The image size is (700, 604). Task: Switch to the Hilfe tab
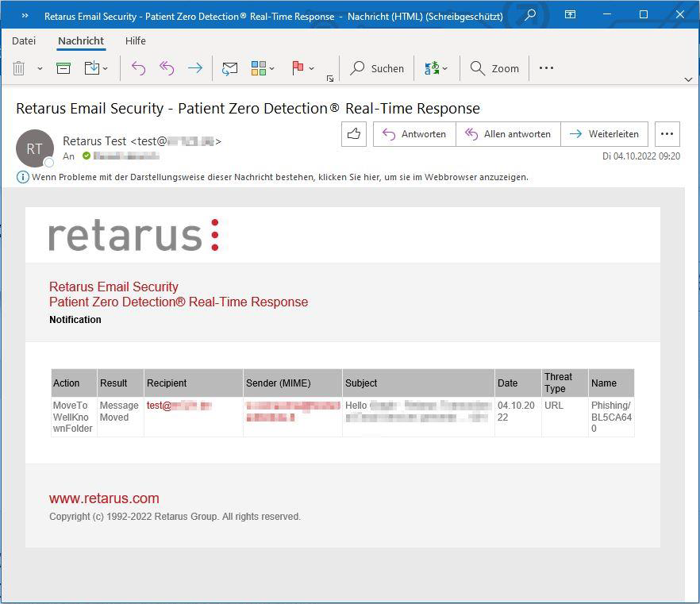[x=135, y=40]
